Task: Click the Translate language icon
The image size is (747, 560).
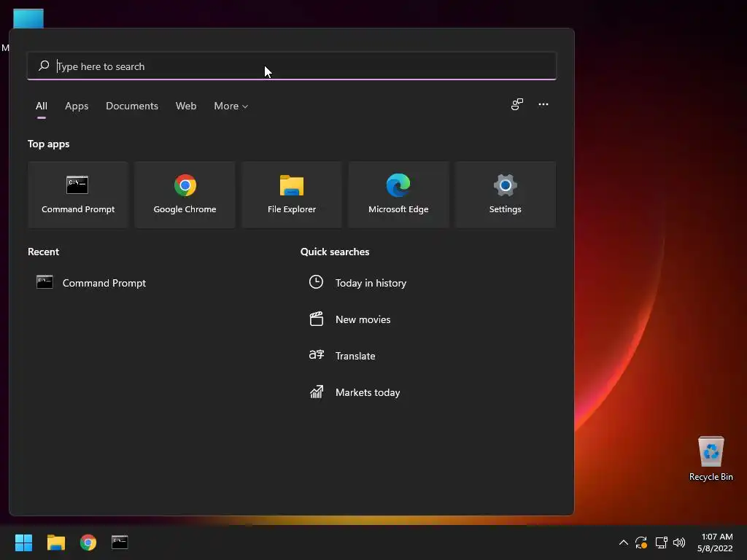Action: click(x=317, y=355)
